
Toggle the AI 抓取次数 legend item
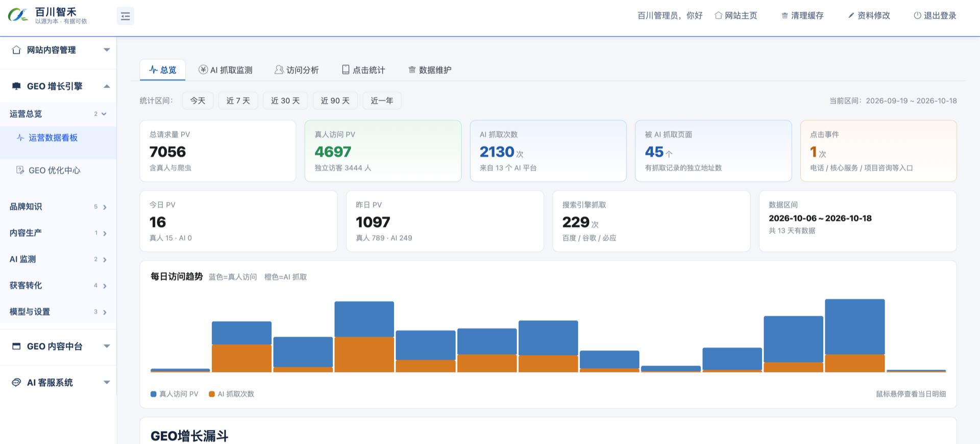[232, 394]
